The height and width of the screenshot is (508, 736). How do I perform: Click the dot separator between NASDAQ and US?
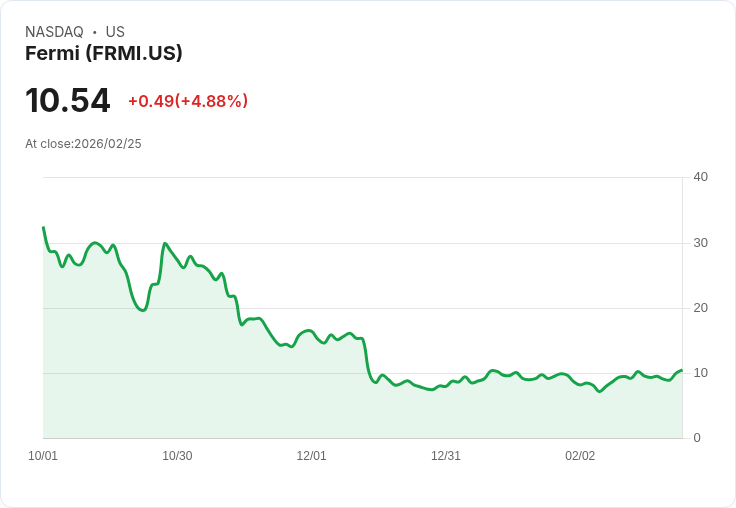pyautogui.click(x=95, y=32)
